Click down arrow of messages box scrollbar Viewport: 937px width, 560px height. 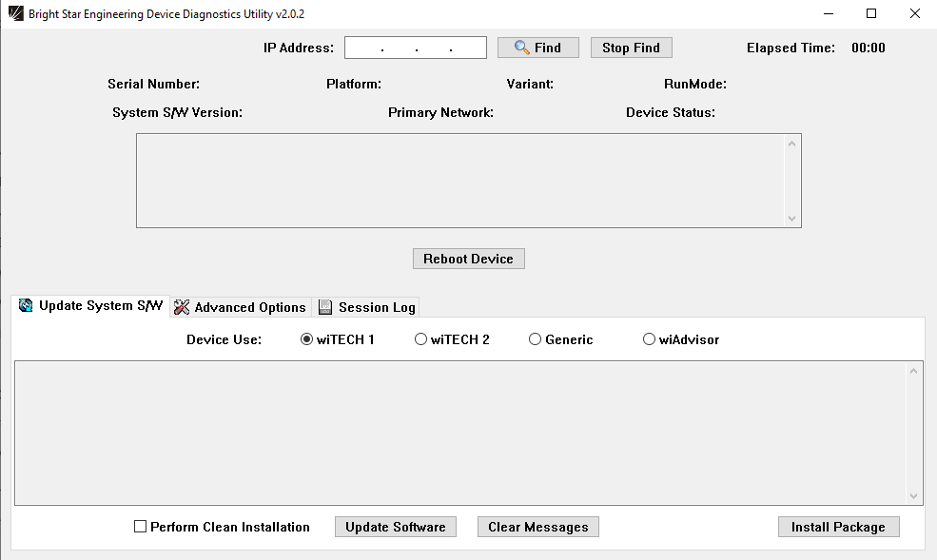tap(914, 496)
